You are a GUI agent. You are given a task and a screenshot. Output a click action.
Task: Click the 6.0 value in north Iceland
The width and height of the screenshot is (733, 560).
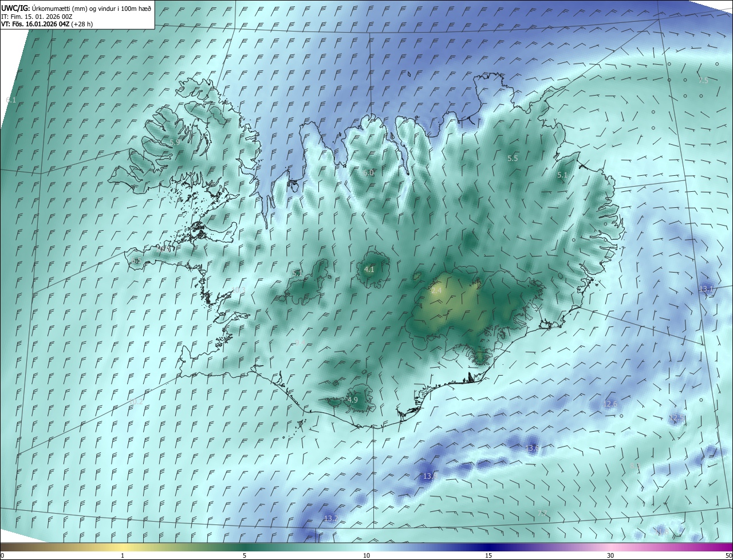coord(368,173)
